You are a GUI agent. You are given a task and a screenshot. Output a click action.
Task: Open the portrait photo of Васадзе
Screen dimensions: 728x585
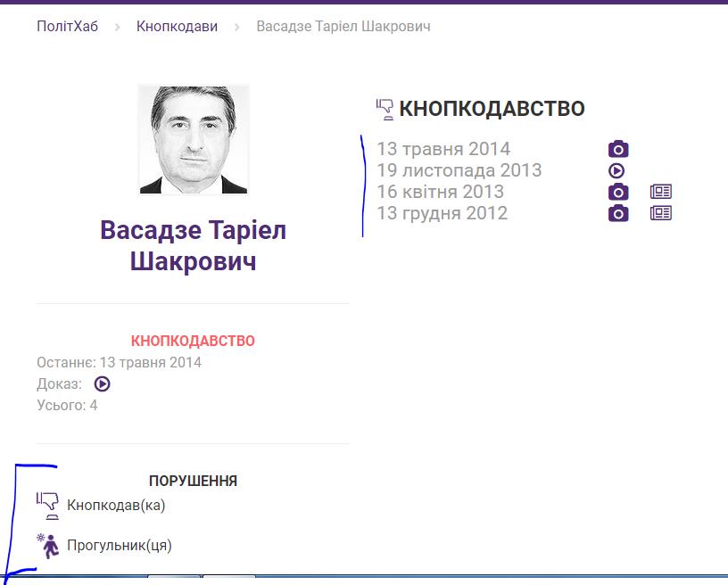click(x=194, y=140)
